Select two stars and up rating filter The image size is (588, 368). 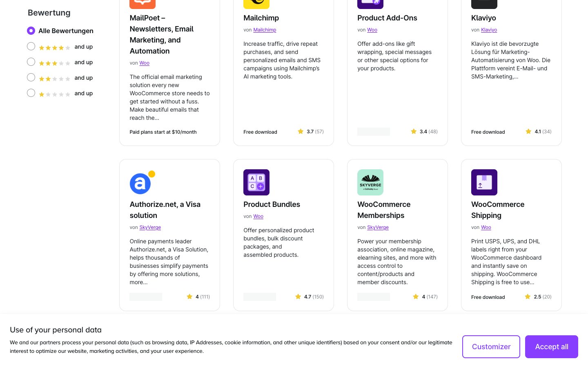(x=31, y=78)
